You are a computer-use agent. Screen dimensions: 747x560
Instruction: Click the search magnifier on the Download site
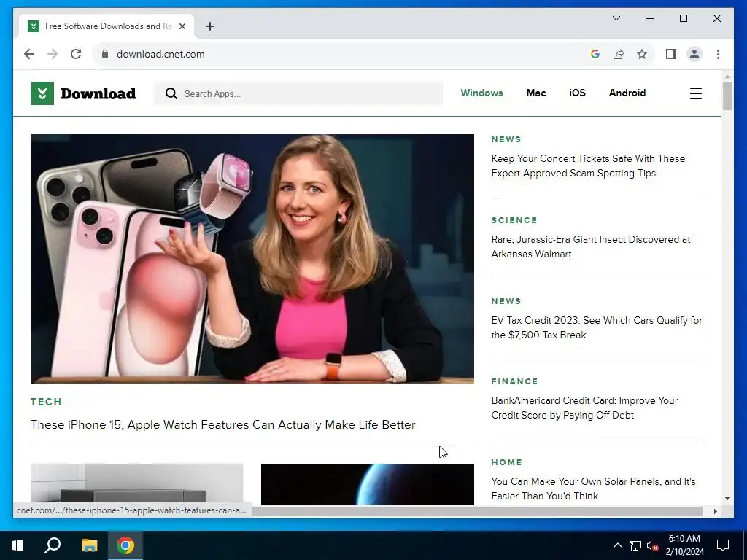[x=171, y=93]
